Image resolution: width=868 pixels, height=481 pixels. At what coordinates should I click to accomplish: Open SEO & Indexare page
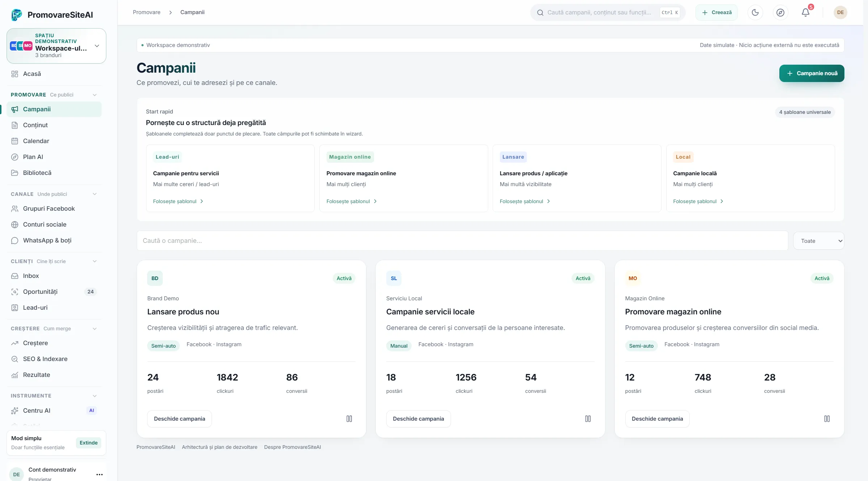click(54, 359)
